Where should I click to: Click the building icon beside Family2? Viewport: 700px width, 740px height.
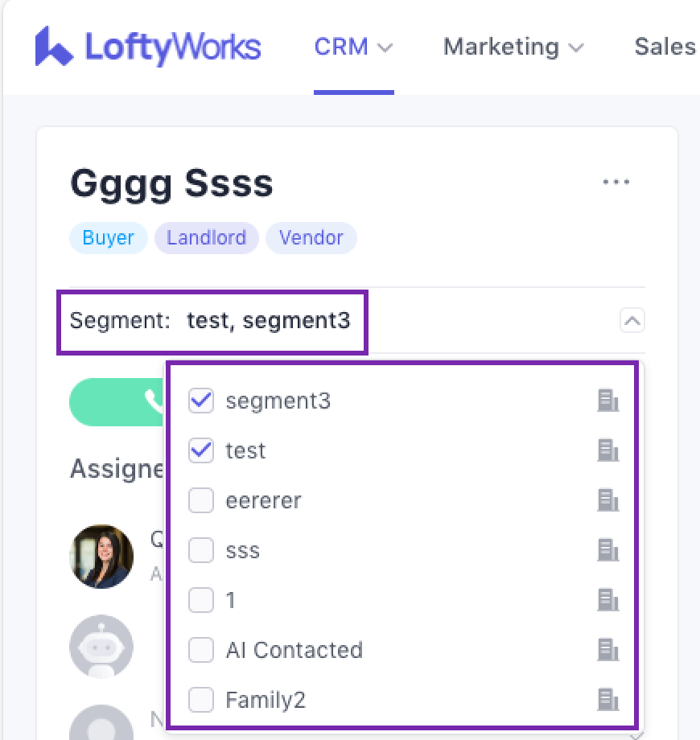[x=607, y=700]
